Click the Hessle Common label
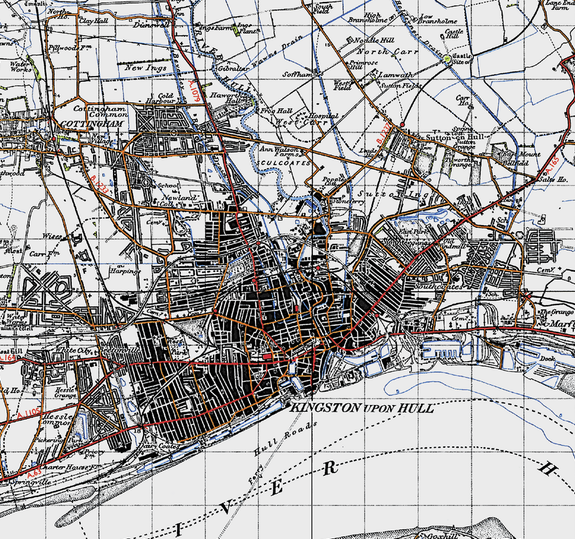The width and height of the screenshot is (575, 539). click(58, 420)
